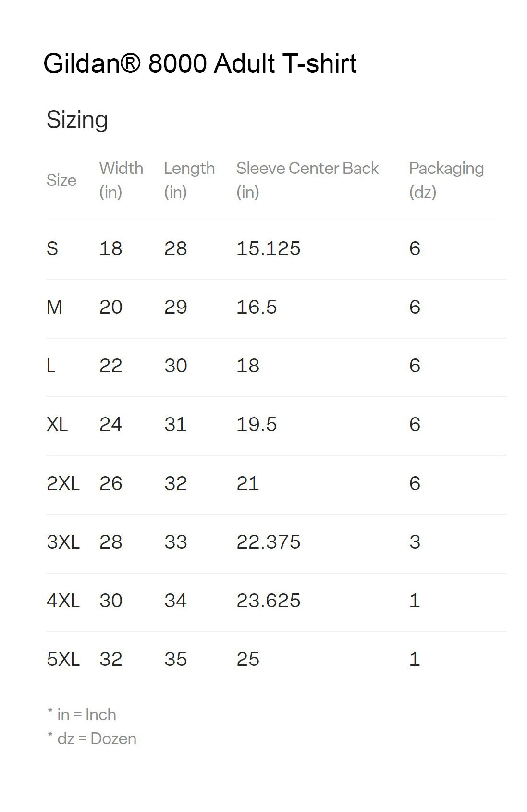Click the Sleeve Center Back column header
The height and width of the screenshot is (812, 527).
click(x=307, y=180)
